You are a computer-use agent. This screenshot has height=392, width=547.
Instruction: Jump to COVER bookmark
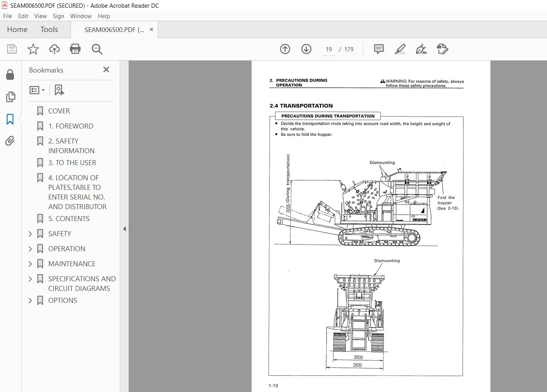click(x=59, y=111)
